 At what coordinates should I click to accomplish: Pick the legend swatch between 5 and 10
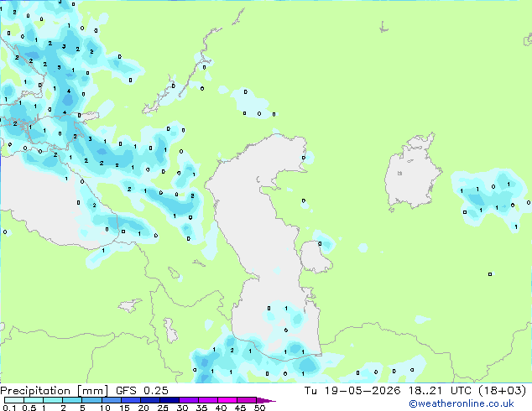click(x=91, y=400)
